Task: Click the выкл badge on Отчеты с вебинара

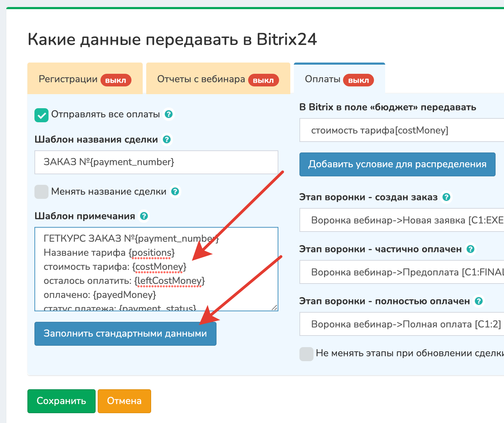Action: (x=264, y=80)
